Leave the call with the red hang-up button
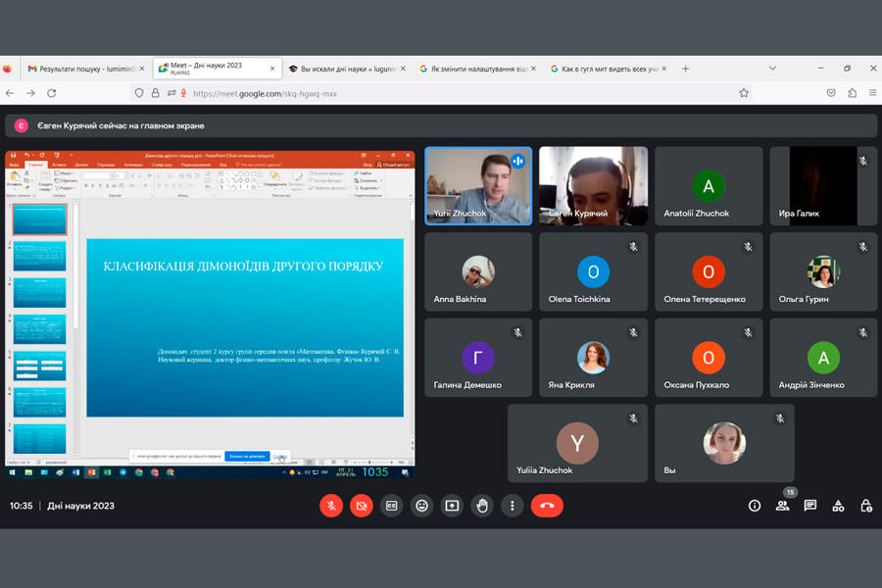 coord(547,506)
